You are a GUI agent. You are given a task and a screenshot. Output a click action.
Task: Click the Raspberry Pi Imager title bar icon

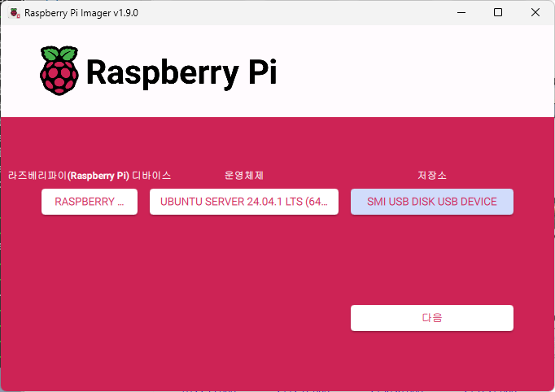pos(14,13)
